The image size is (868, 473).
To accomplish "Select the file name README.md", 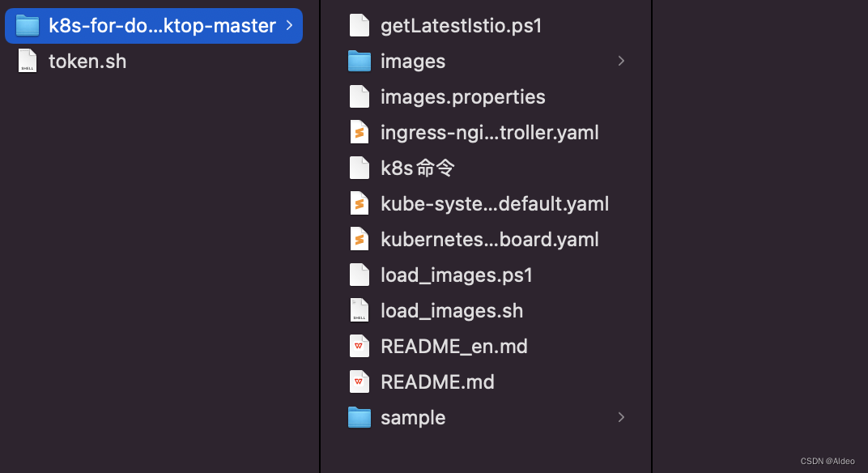I will coord(437,382).
